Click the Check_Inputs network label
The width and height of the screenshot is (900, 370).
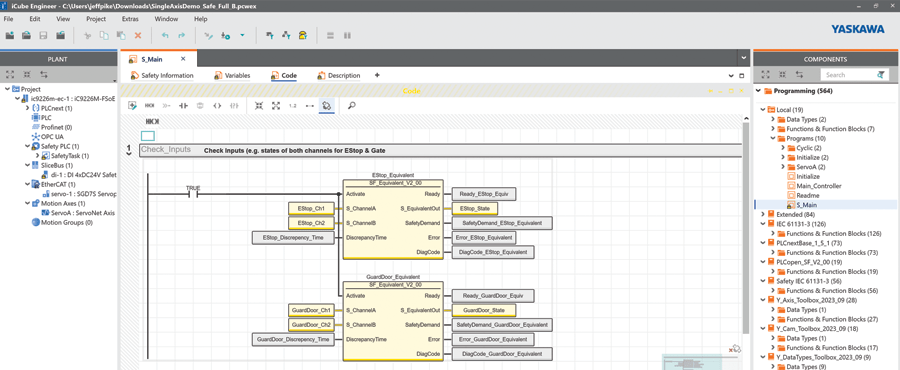point(166,150)
